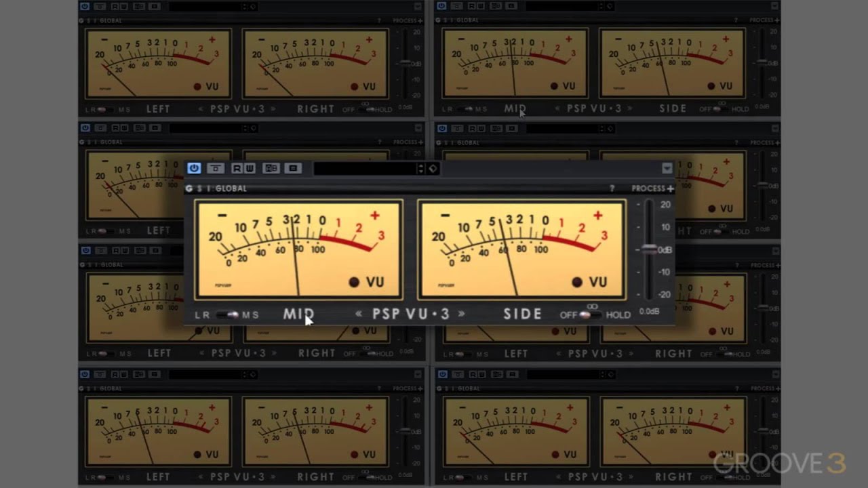Enable the R button in the bottom-right background window

473,374
